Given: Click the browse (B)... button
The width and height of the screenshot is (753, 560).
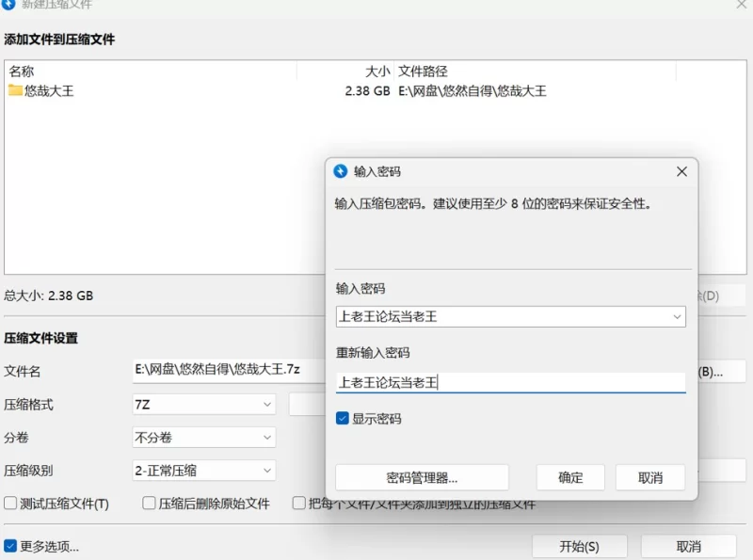Looking at the screenshot, I should click(721, 372).
